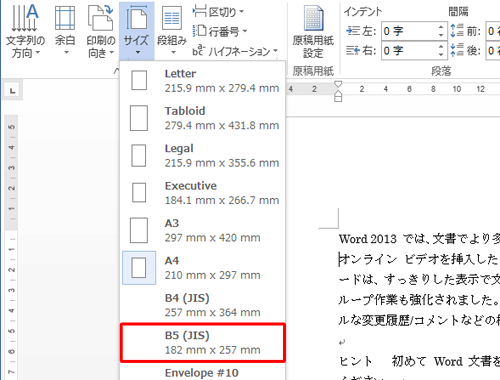Decrease left indent with down spinner
The image size is (500, 380).
[x=441, y=35]
